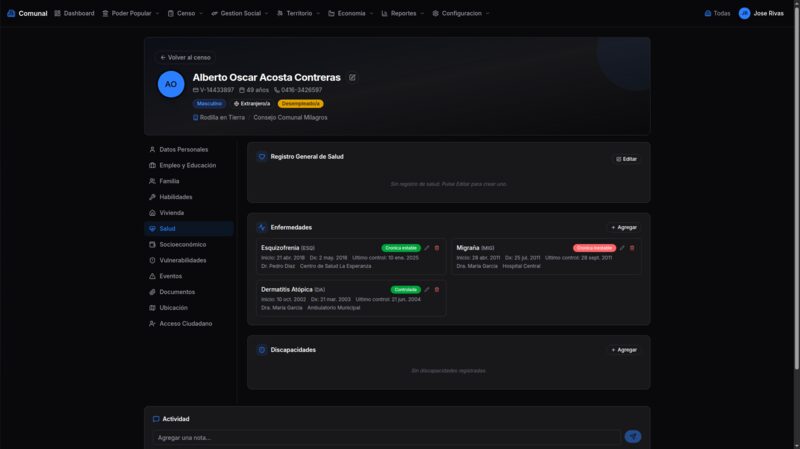Open the Gestion Social dropdown

[x=240, y=13]
